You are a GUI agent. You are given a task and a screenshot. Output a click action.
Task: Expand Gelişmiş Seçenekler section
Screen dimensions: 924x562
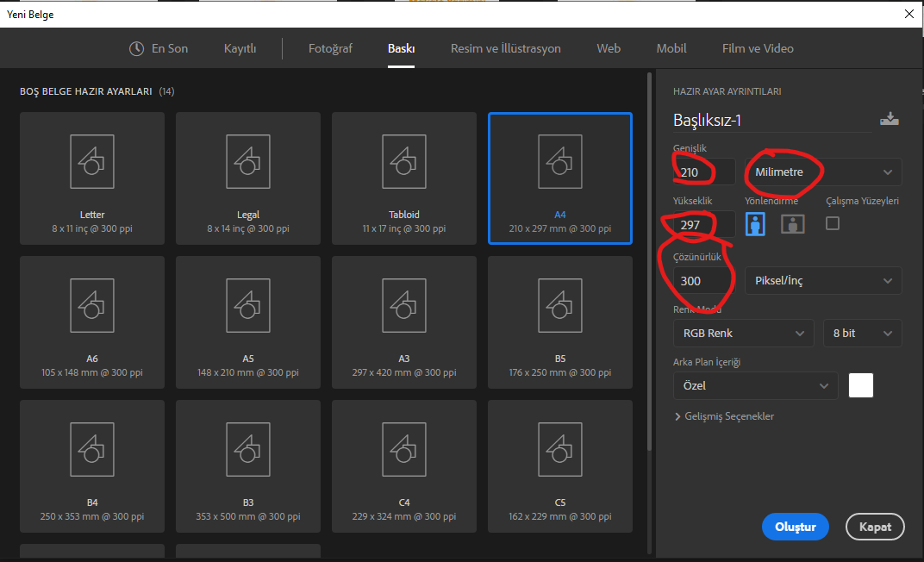[724, 416]
